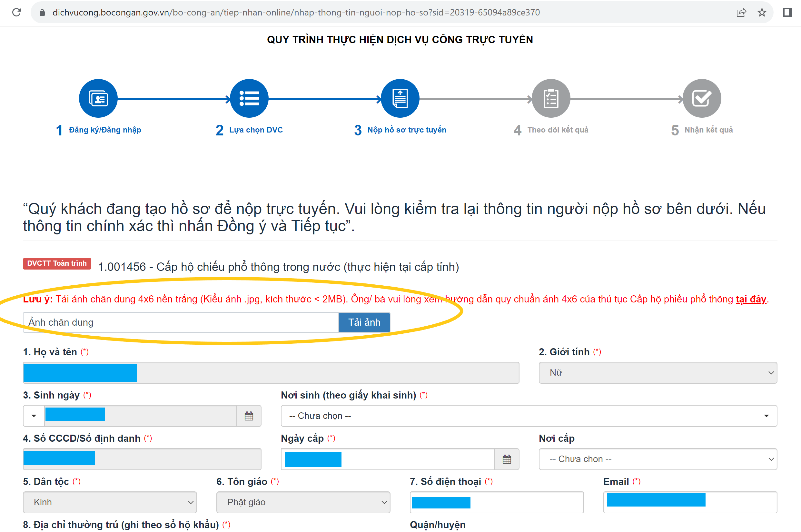801x532 pixels.
Task: Expand the Nơi sinh dropdown
Action: point(529,416)
